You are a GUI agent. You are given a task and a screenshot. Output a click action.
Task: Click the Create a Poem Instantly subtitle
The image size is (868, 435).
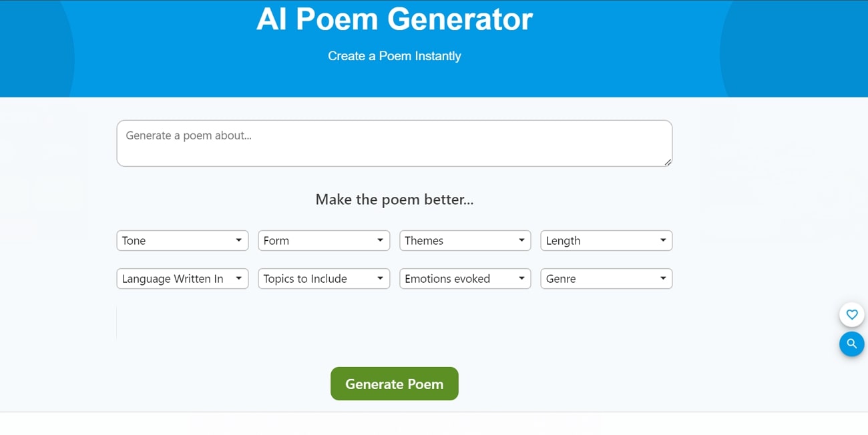pos(394,56)
